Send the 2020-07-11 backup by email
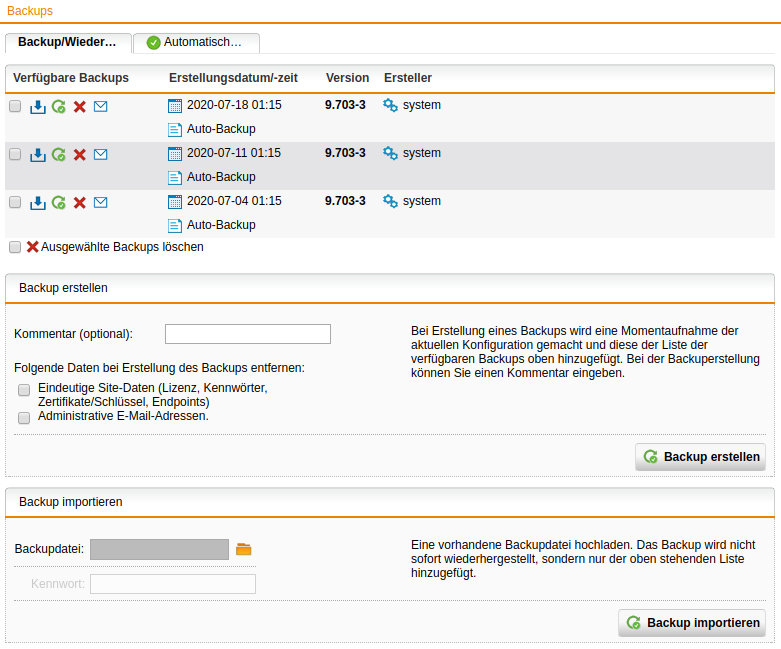 pos(101,155)
